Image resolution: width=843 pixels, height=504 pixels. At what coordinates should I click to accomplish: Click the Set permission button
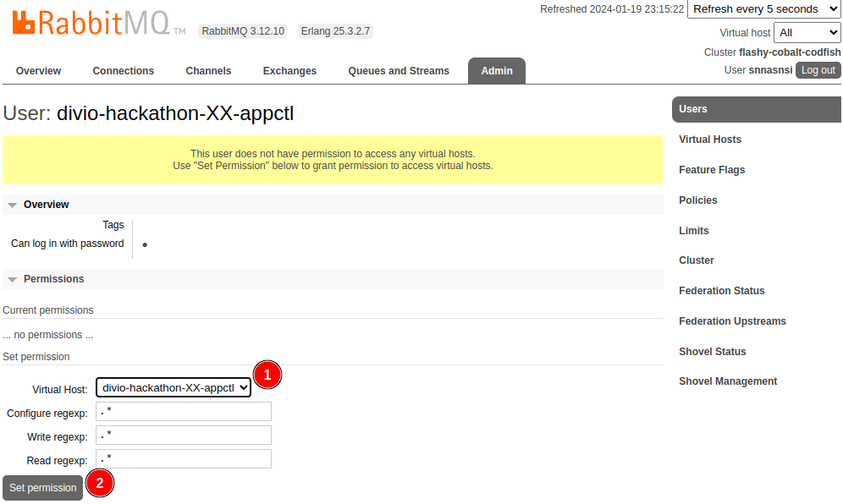(x=41, y=487)
